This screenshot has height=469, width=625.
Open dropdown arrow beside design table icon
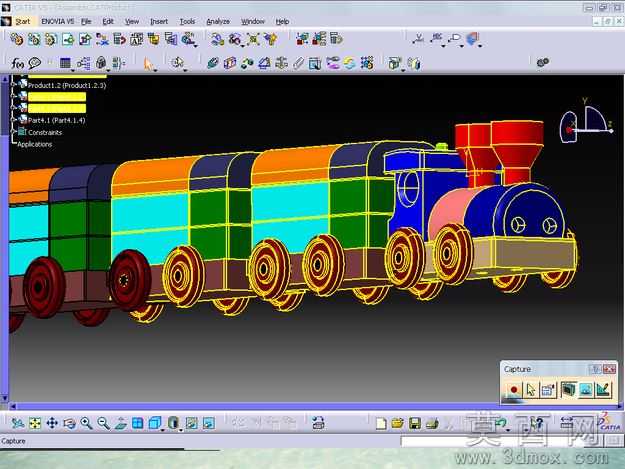click(73, 71)
